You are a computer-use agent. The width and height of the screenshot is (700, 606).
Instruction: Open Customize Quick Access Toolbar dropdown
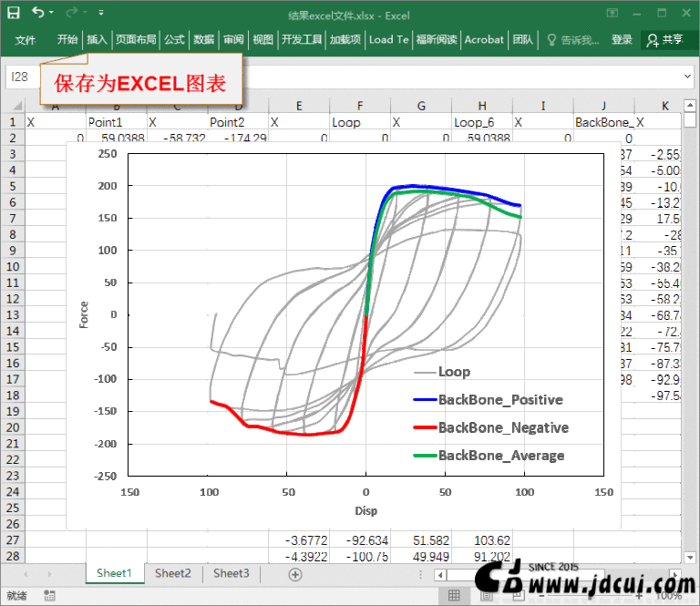pos(100,14)
